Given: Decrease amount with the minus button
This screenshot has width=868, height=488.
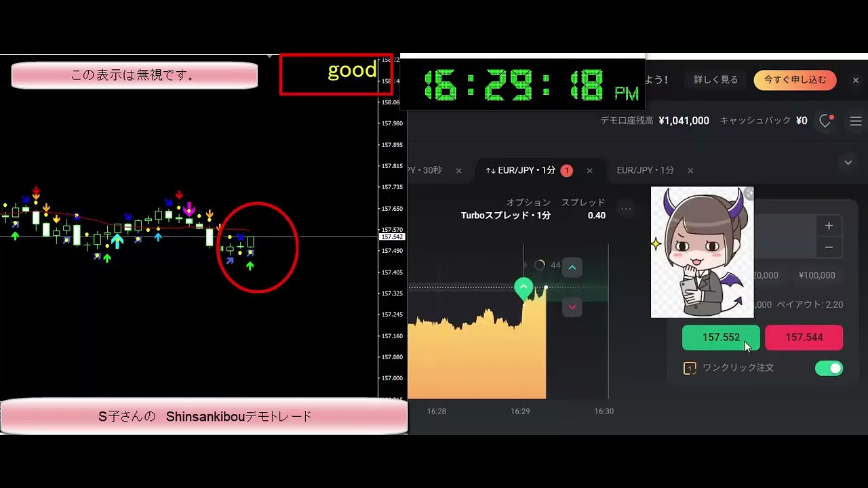Looking at the screenshot, I should pos(829,247).
